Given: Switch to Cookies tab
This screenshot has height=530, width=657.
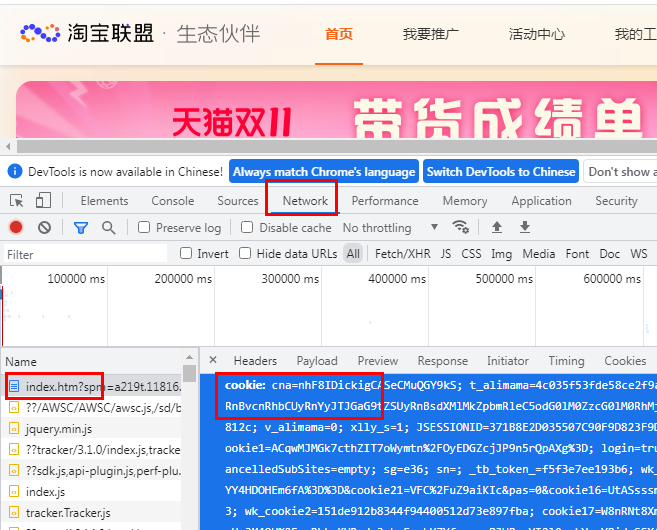Looking at the screenshot, I should [625, 361].
